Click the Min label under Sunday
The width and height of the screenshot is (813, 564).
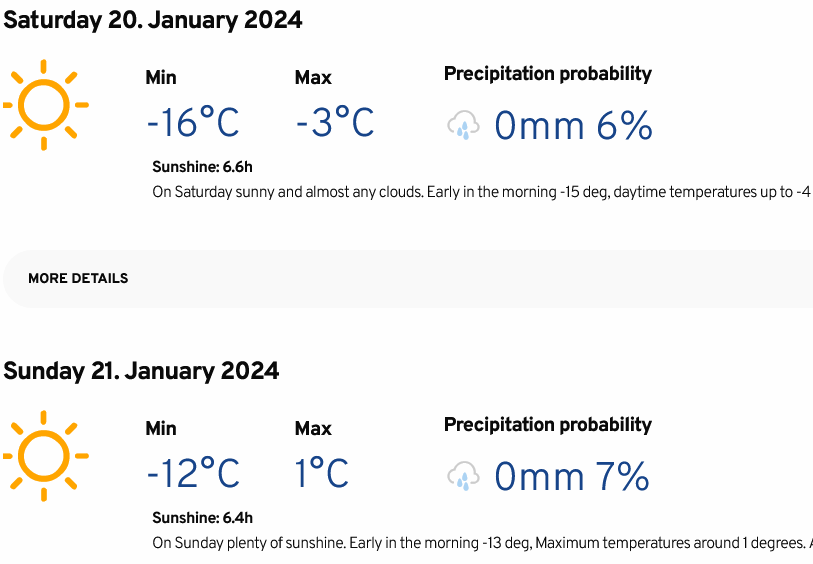tap(161, 429)
